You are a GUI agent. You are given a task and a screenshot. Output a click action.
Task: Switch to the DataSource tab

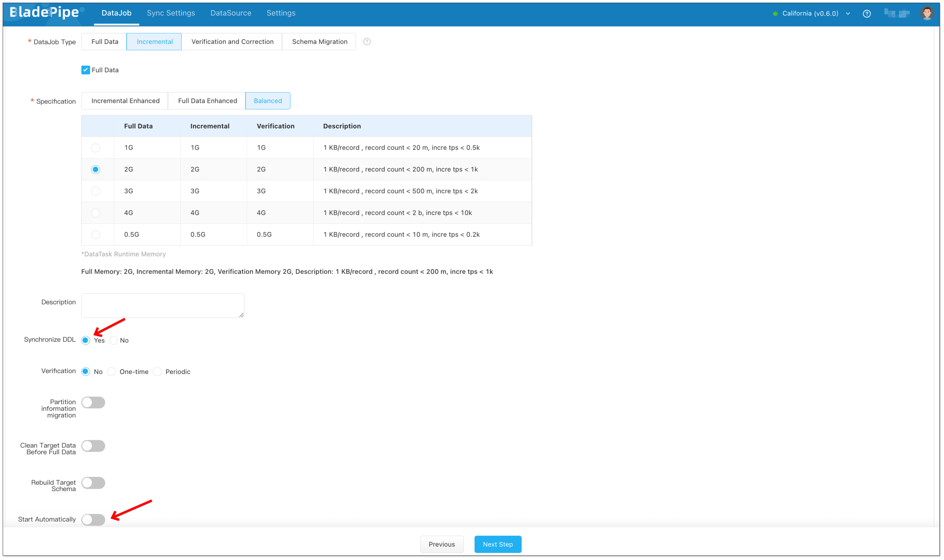tap(231, 13)
